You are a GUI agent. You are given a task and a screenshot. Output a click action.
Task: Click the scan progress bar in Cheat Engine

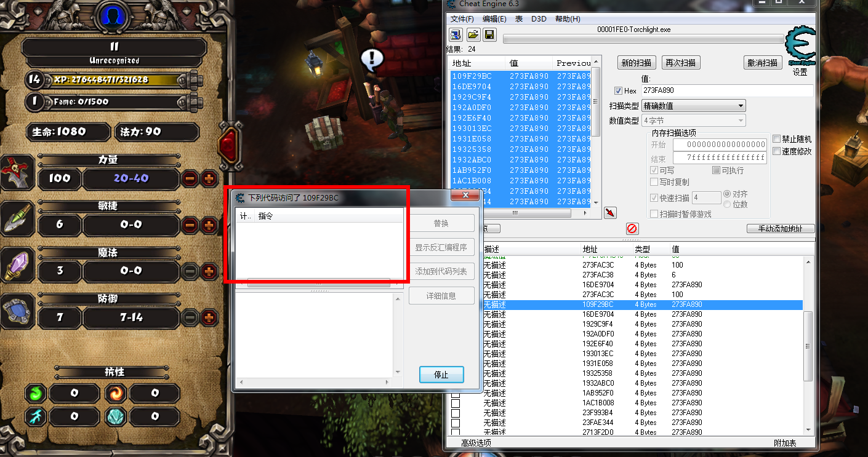643,39
